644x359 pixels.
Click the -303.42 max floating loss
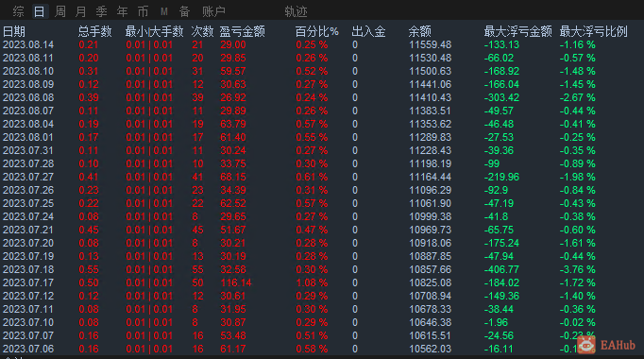click(x=501, y=97)
